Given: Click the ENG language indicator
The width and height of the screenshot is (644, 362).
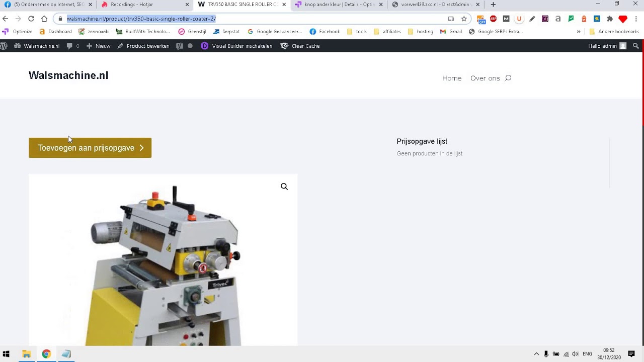Looking at the screenshot, I should point(587,354).
